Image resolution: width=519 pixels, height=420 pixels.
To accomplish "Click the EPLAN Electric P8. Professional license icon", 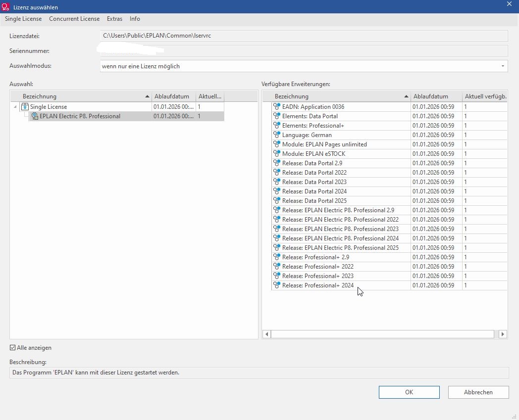I will [x=35, y=116].
